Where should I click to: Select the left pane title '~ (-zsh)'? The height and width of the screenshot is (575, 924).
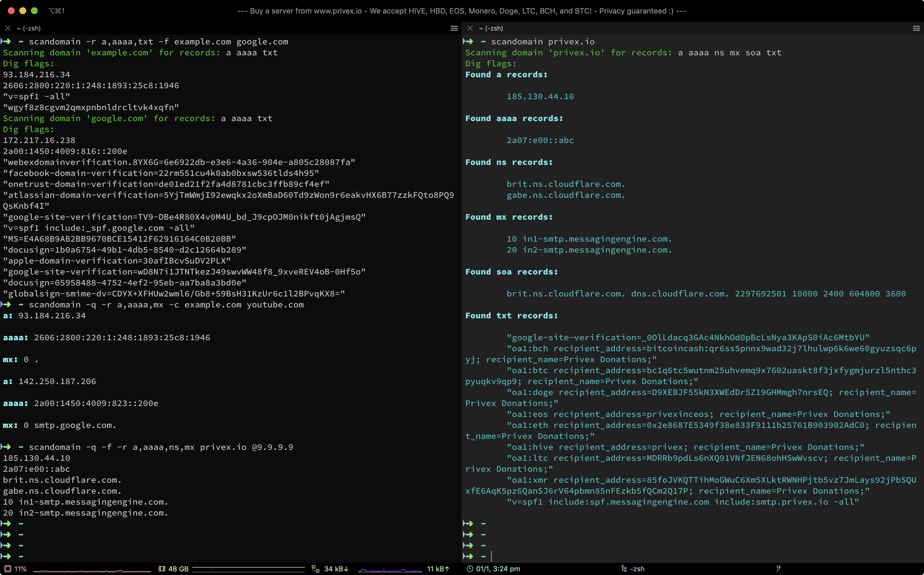coord(29,28)
